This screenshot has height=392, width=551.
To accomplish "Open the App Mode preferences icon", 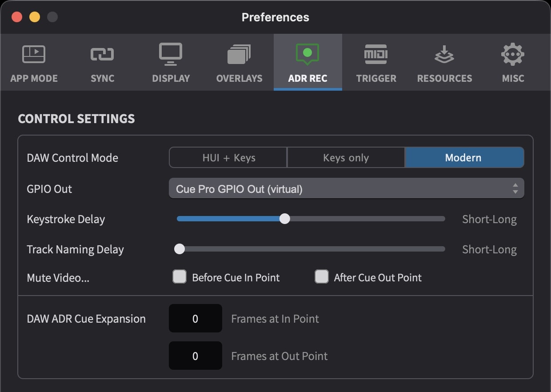I will click(34, 54).
